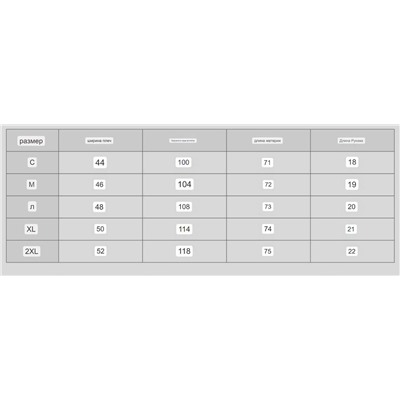
Task: Click the value 108 in the table
Action: pyautogui.click(x=184, y=207)
